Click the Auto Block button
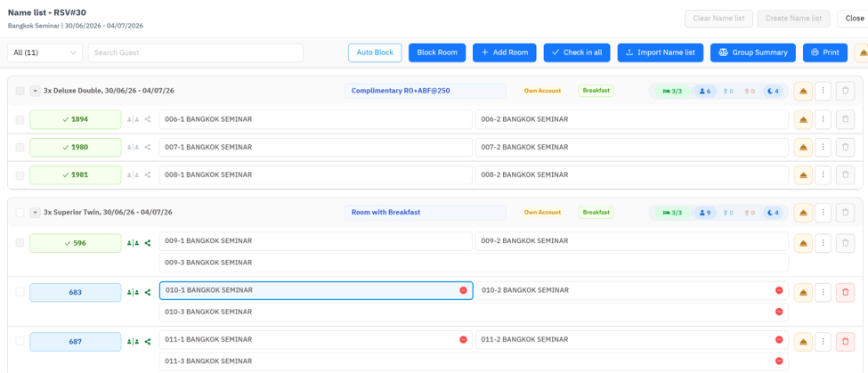The height and width of the screenshot is (373, 868). pyautogui.click(x=375, y=53)
